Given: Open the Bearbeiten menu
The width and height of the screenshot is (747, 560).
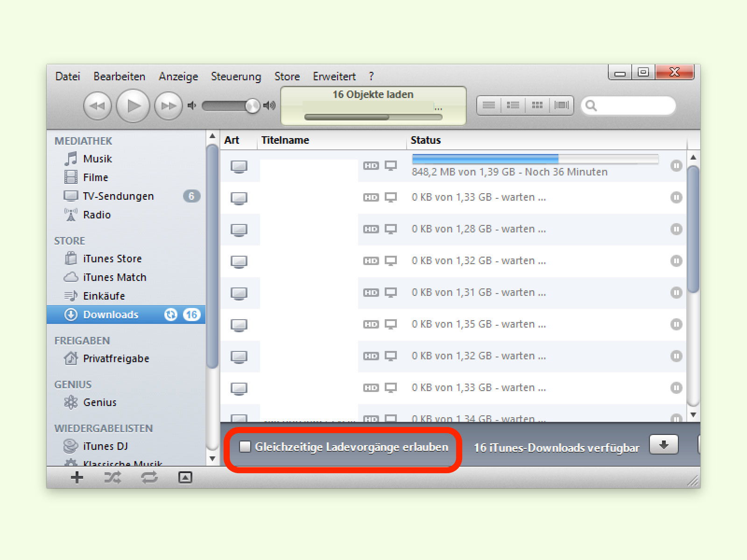Looking at the screenshot, I should tap(119, 77).
